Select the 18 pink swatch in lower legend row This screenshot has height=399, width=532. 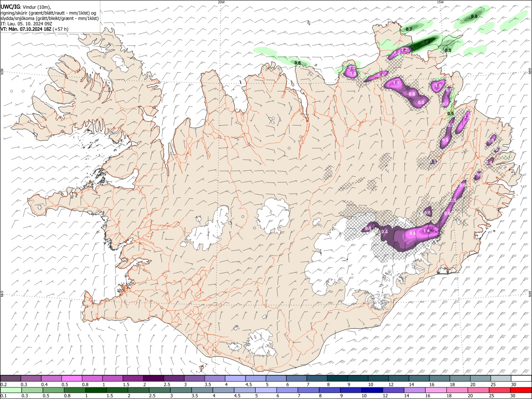tap(457, 390)
